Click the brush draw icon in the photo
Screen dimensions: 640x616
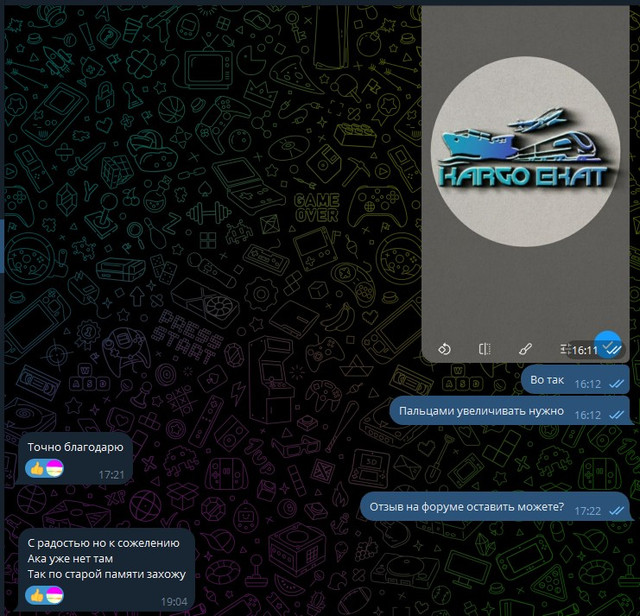click(525, 349)
